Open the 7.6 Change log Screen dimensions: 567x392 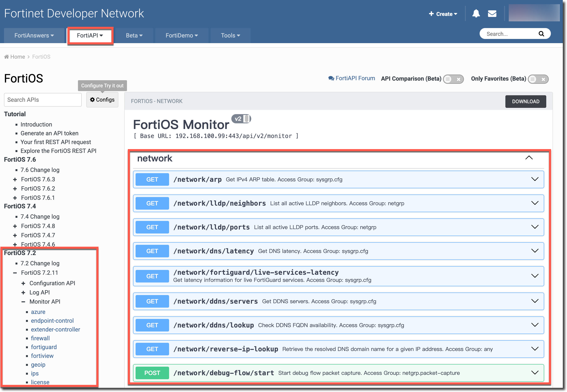[x=40, y=170]
